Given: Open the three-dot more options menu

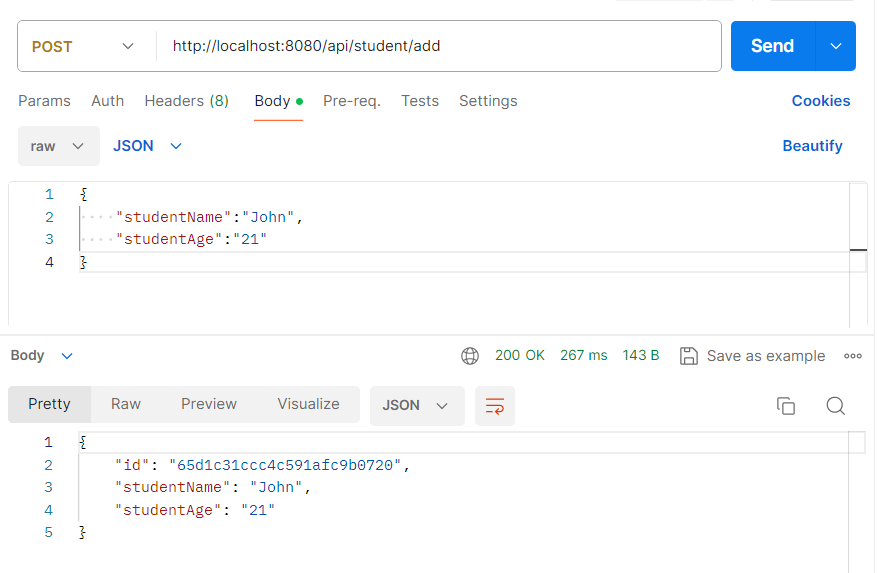Looking at the screenshot, I should tap(853, 356).
